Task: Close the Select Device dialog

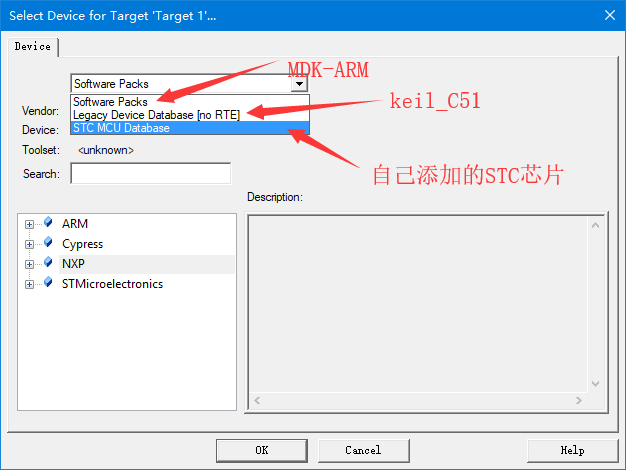Action: 610,15
